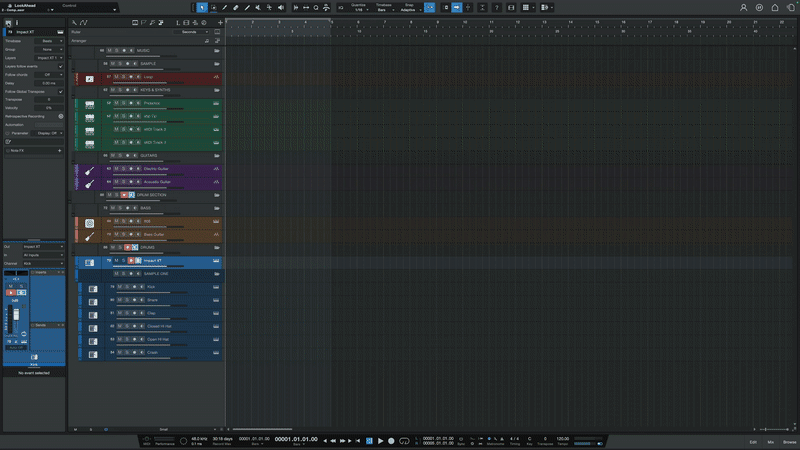Viewport: 800px width, 450px height.
Task: Click the Inserts panel header
Action: click(47, 272)
